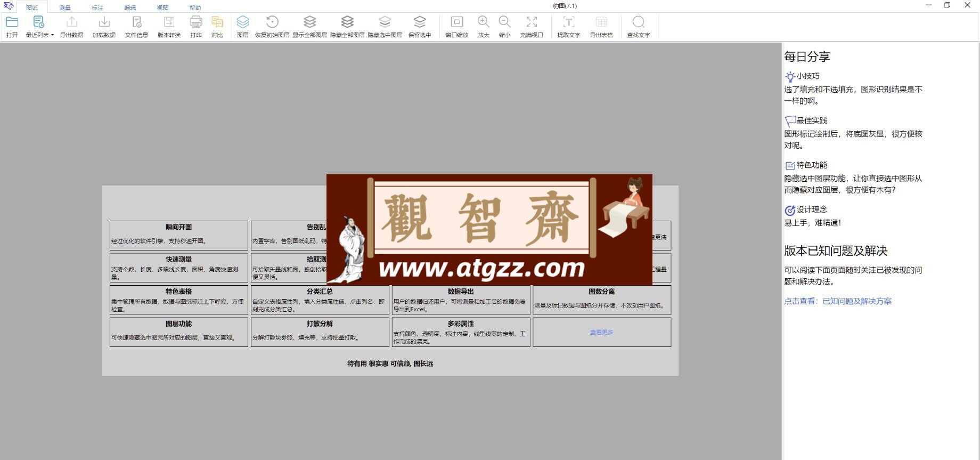Click the www.atgzz.com banner image
Image resolution: width=980 pixels, height=460 pixels.
[x=489, y=230]
